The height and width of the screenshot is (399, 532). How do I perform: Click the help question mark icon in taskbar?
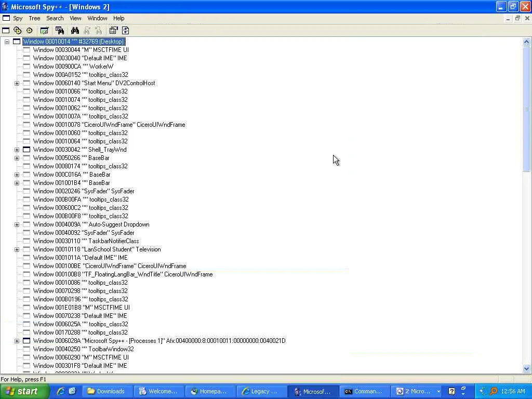tap(451, 392)
